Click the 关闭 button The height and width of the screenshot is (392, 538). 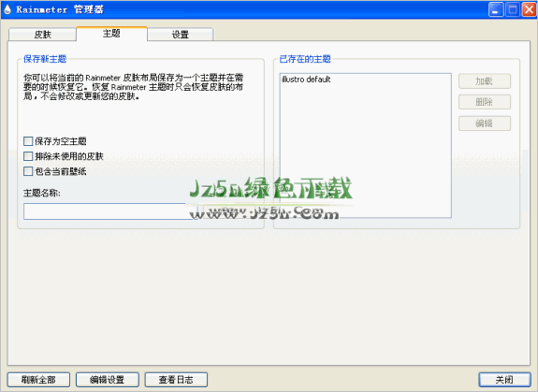pyautogui.click(x=504, y=380)
